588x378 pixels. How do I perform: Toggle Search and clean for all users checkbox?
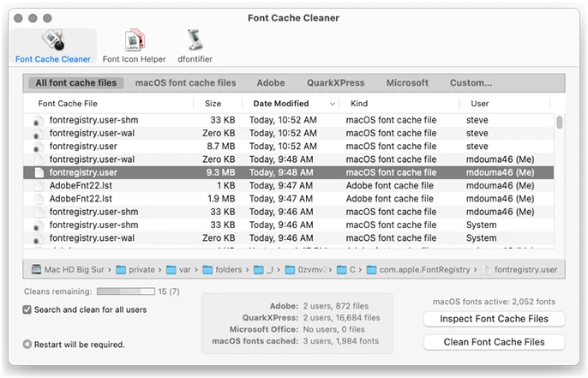coord(27,309)
